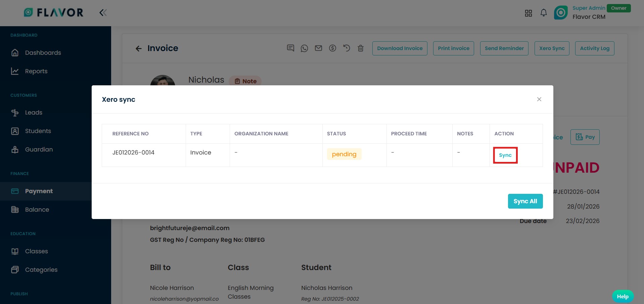The image size is (644, 304).
Task: Click the trash delete icon in invoice toolbar
Action: [361, 48]
